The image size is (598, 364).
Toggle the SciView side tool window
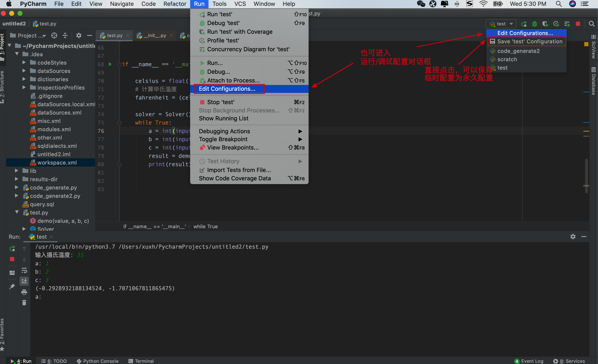pos(593,47)
